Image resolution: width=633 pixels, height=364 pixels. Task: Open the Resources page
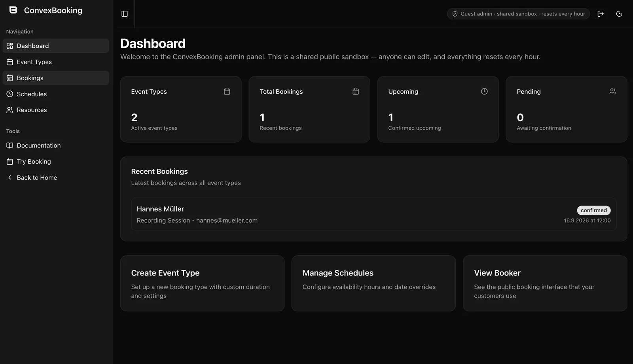(x=56, y=110)
